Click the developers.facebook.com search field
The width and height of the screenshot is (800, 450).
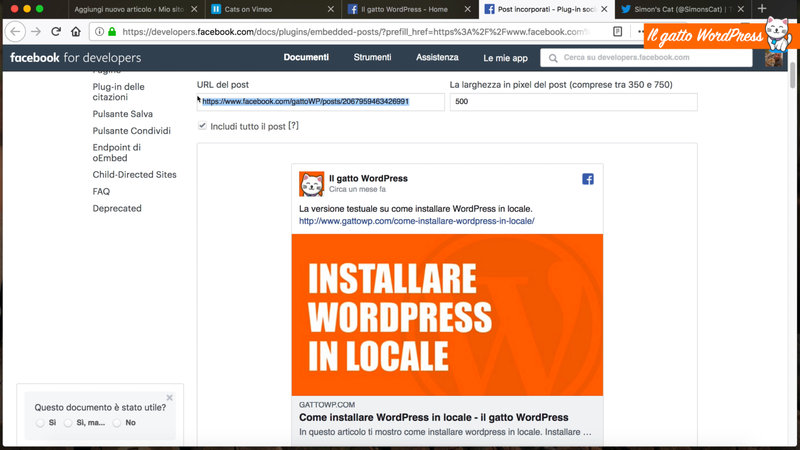646,58
